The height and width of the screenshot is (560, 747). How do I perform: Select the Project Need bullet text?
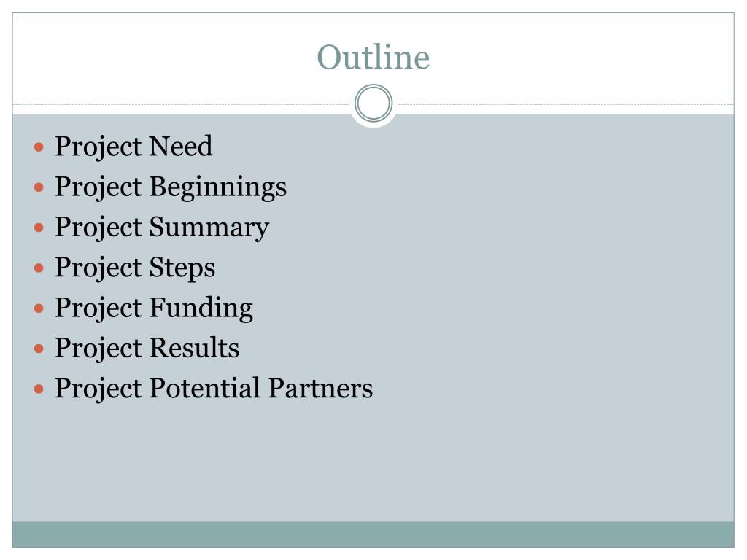[x=134, y=146]
